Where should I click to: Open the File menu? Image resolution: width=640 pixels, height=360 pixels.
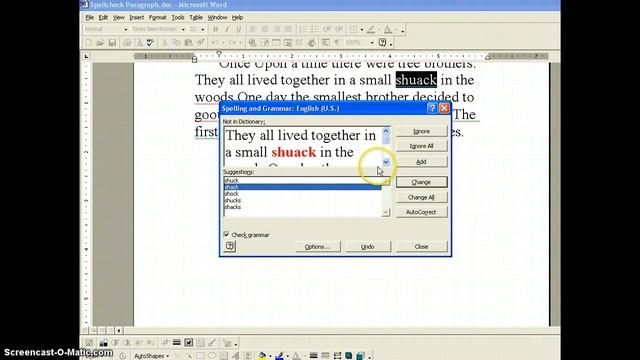[89, 18]
